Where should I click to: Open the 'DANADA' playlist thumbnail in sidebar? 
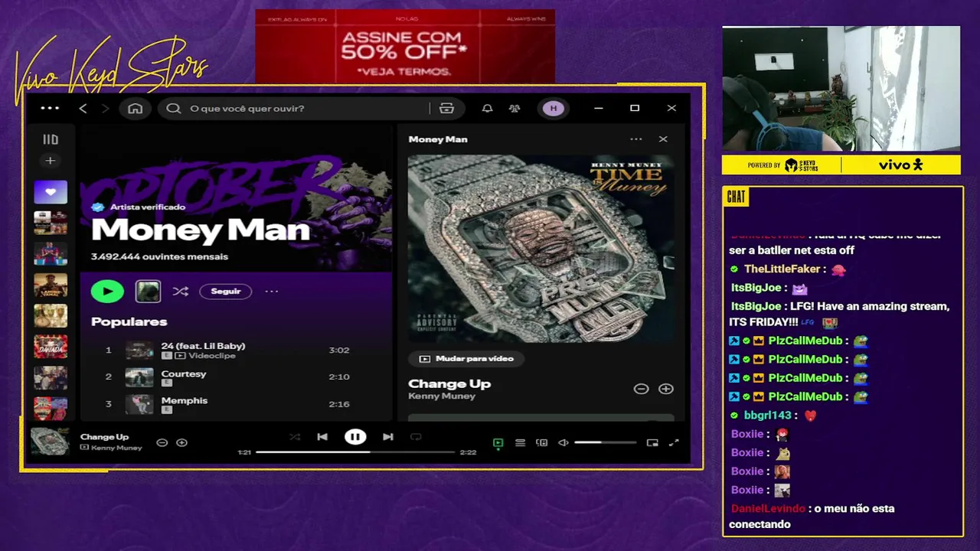51,347
